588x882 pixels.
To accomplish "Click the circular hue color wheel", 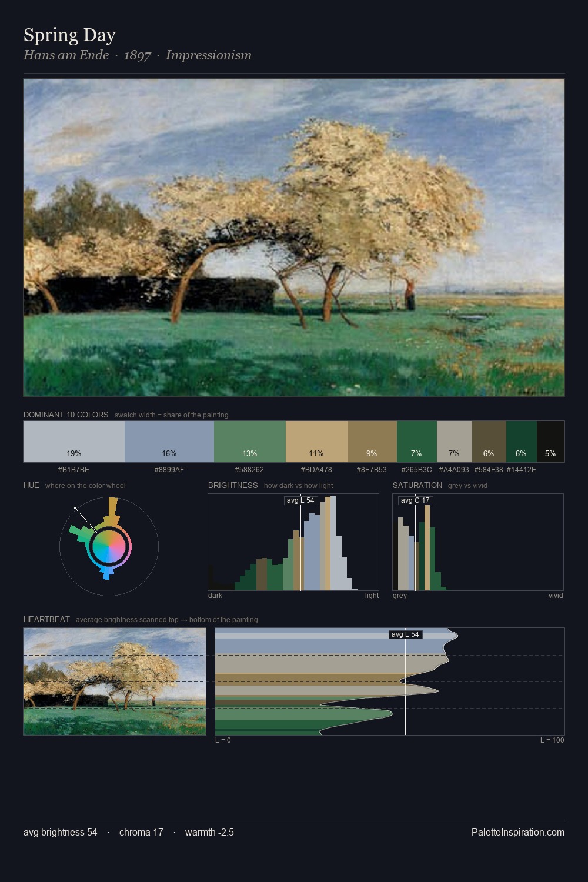I will [109, 546].
